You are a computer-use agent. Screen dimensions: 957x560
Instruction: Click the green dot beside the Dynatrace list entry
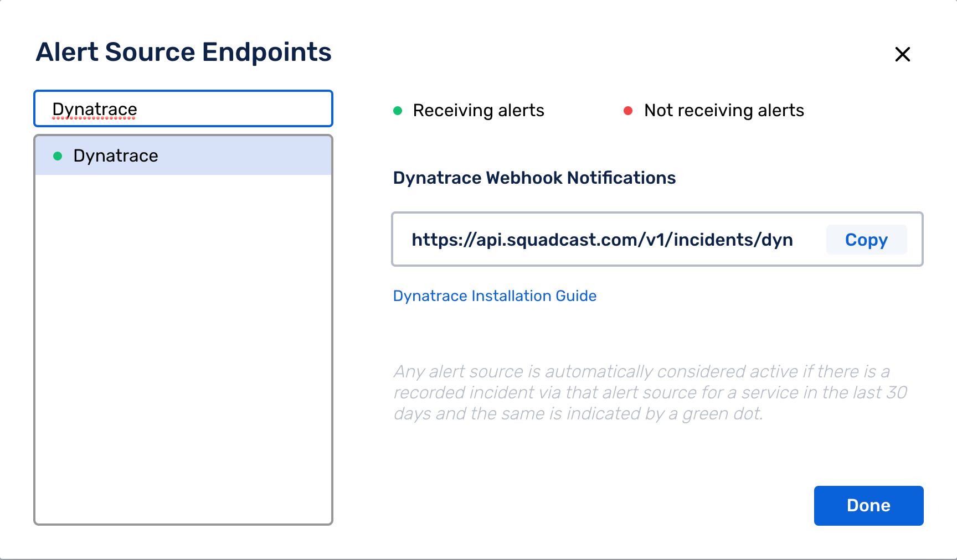point(58,156)
